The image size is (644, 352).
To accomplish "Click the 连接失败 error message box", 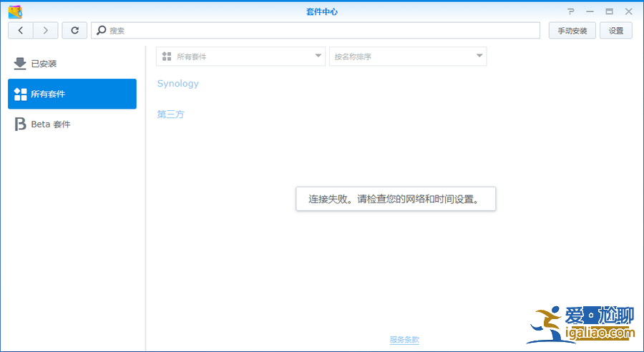I will (x=396, y=199).
